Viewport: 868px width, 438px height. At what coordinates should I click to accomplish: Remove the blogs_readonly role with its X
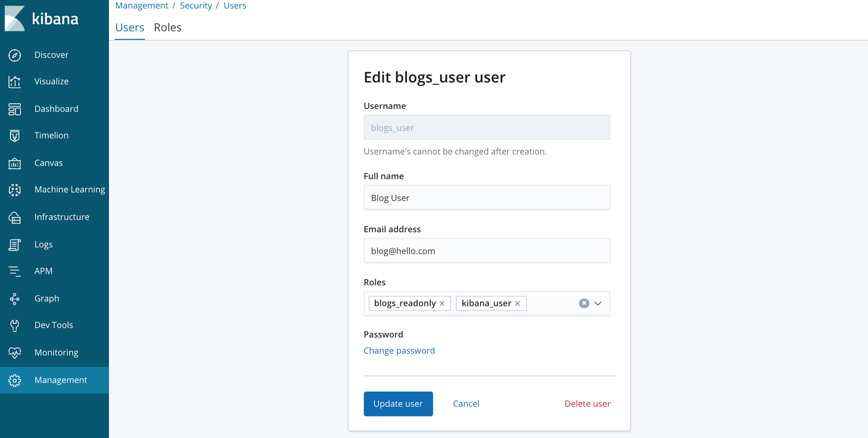(442, 303)
